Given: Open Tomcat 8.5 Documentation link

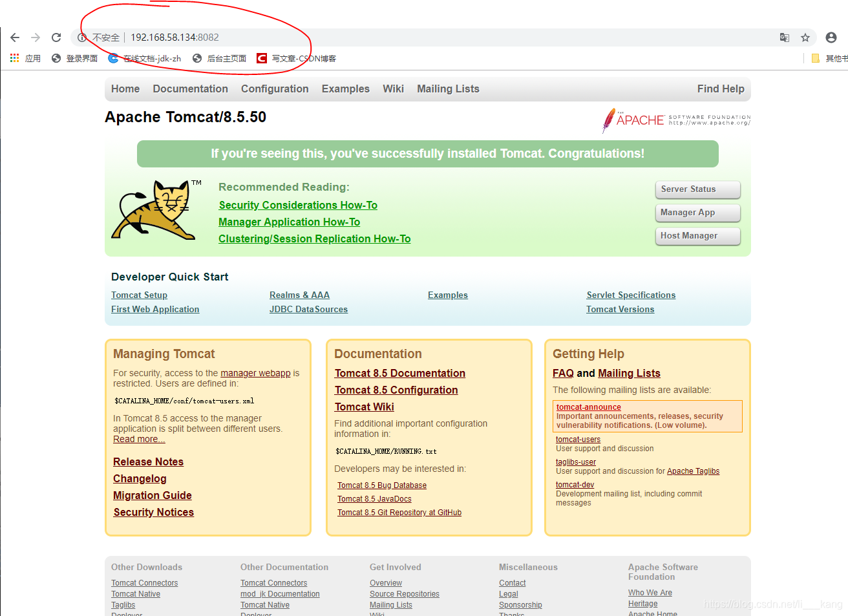Looking at the screenshot, I should click(399, 373).
